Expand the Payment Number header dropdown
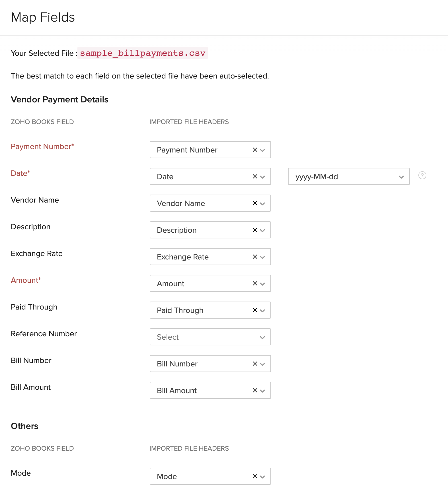 pos(262,150)
